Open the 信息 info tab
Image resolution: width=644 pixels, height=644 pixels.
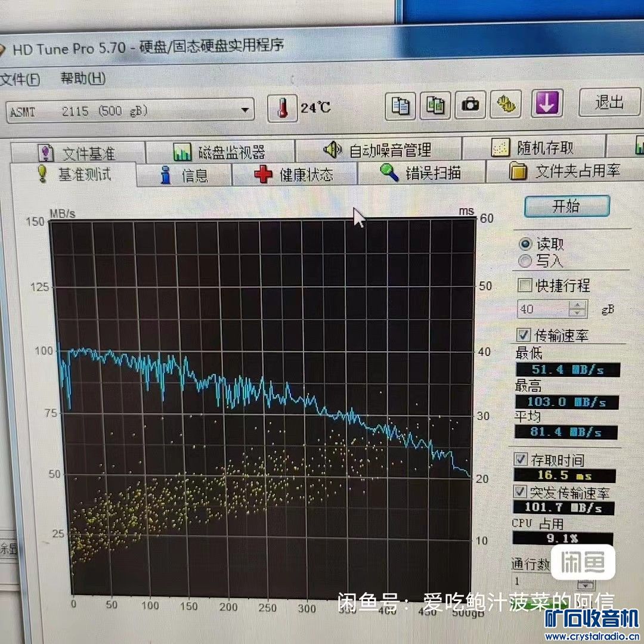point(185,175)
